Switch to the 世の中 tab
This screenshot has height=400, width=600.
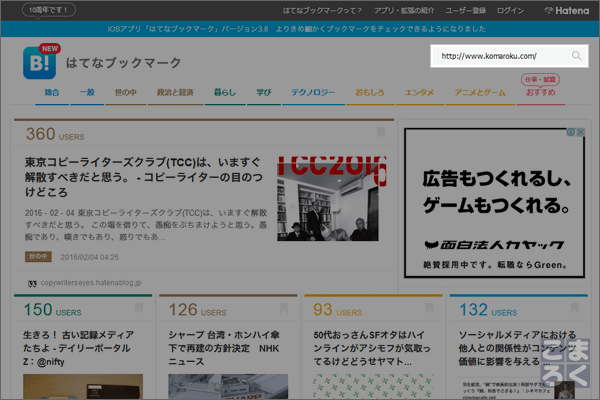click(126, 92)
